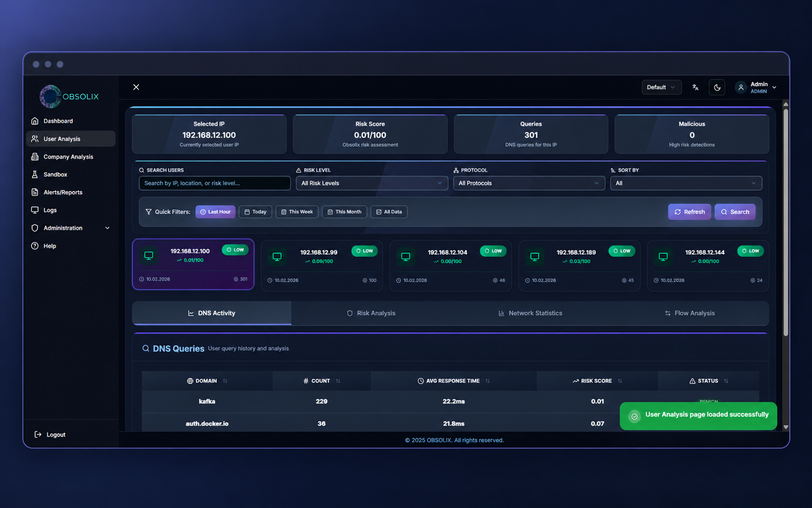Click the Search button
Screen dimensions: 812x508
pyautogui.click(x=735, y=212)
